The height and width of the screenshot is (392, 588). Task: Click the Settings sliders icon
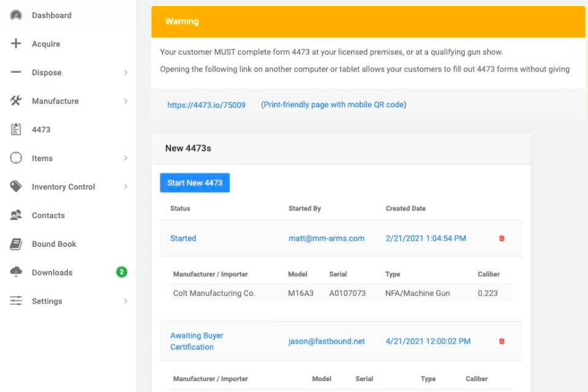pyautogui.click(x=16, y=301)
